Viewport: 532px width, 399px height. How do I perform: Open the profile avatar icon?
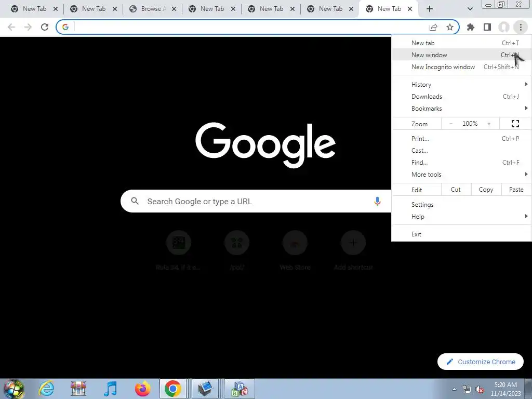pyautogui.click(x=504, y=27)
